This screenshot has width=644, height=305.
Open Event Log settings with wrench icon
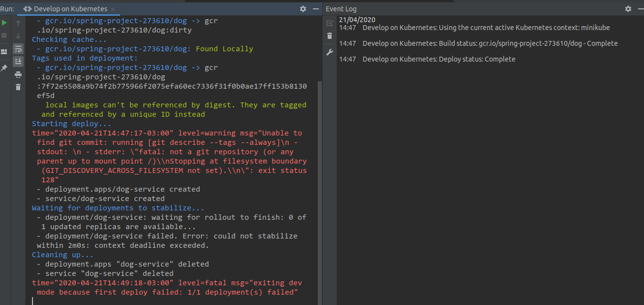[329, 52]
